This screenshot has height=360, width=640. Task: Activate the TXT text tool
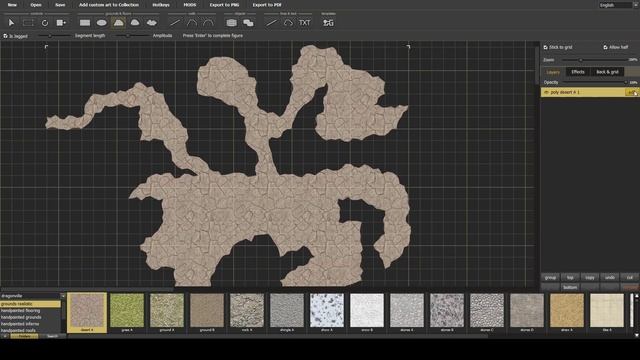coord(304,23)
